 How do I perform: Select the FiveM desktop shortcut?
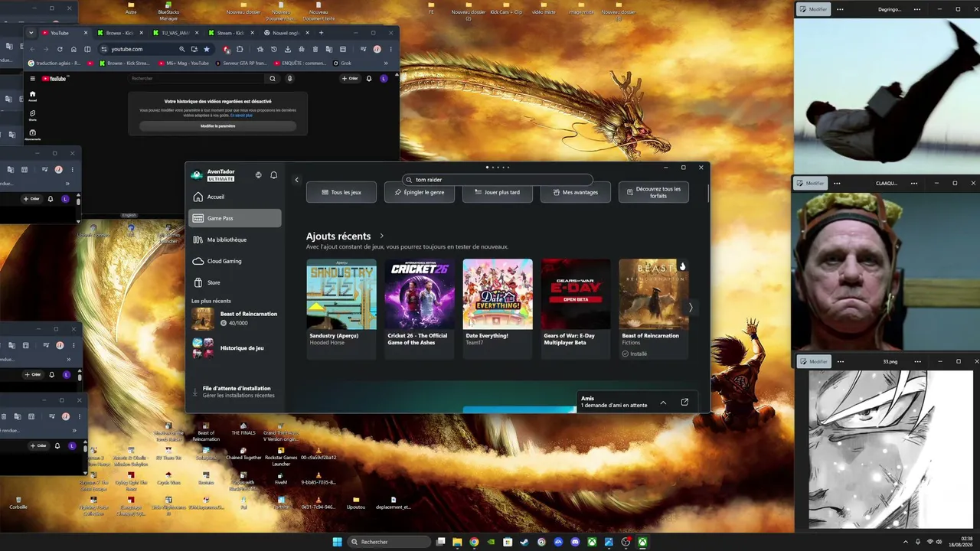281,478
